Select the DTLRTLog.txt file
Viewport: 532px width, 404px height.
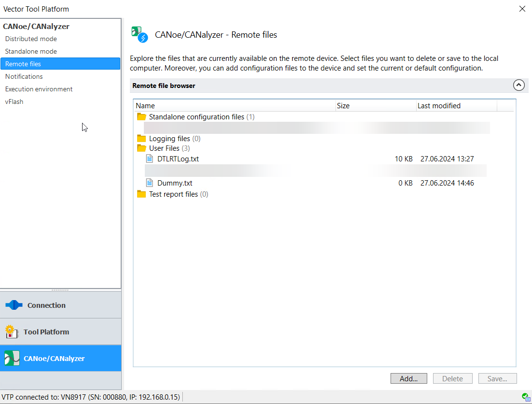click(178, 159)
